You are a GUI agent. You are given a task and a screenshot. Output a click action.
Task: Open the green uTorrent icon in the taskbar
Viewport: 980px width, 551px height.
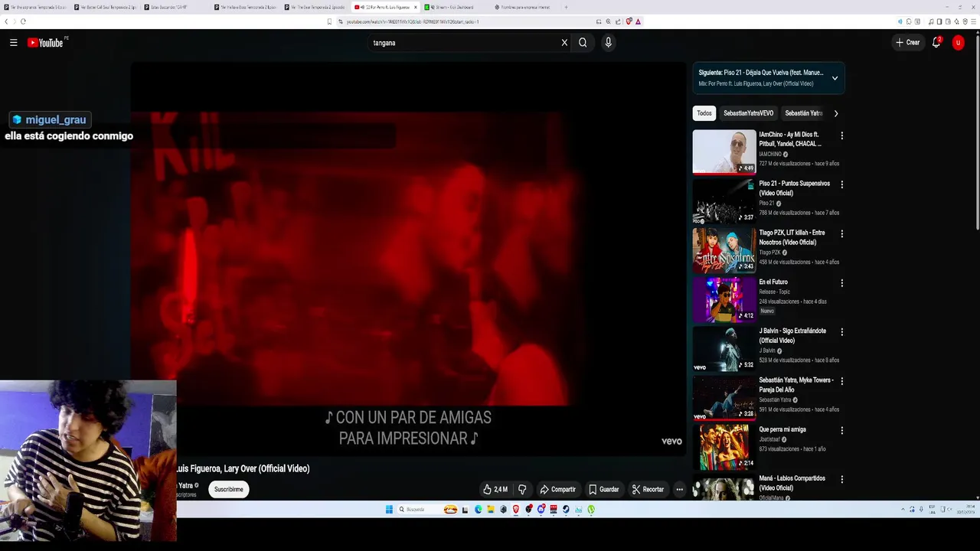click(x=591, y=510)
